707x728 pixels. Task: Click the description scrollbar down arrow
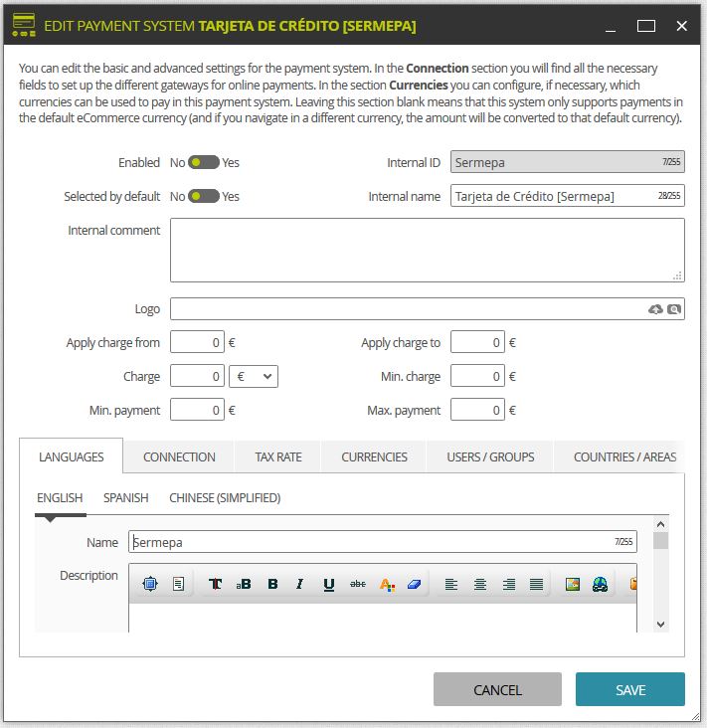pyautogui.click(x=661, y=625)
